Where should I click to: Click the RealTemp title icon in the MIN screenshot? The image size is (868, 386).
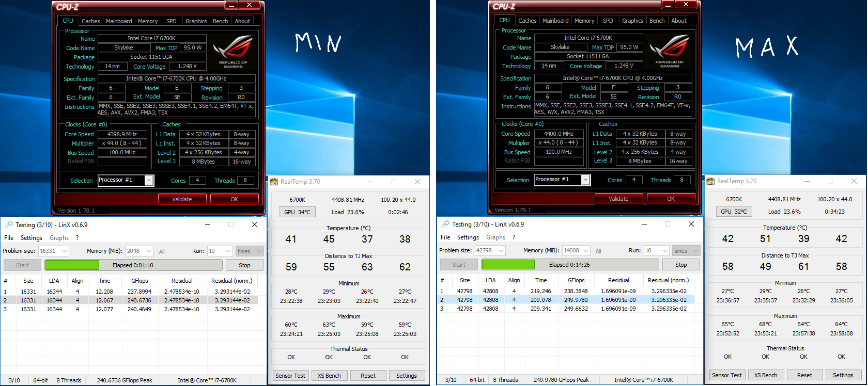(274, 182)
